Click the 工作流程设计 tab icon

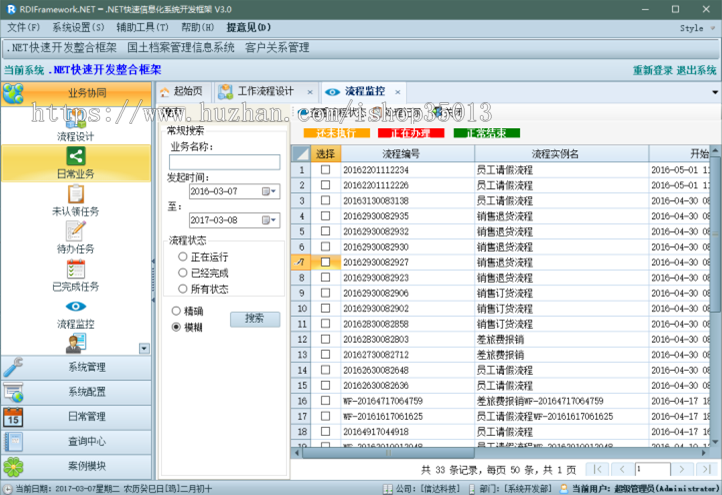click(x=225, y=92)
